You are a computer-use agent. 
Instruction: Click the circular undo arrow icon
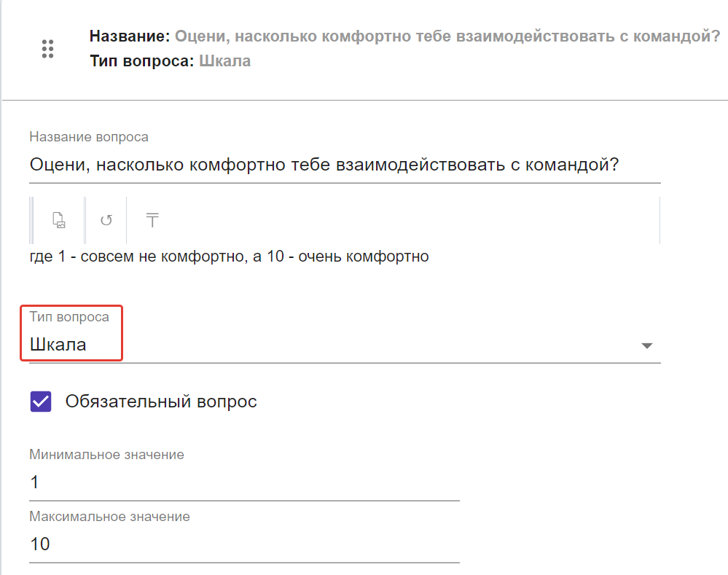click(106, 219)
